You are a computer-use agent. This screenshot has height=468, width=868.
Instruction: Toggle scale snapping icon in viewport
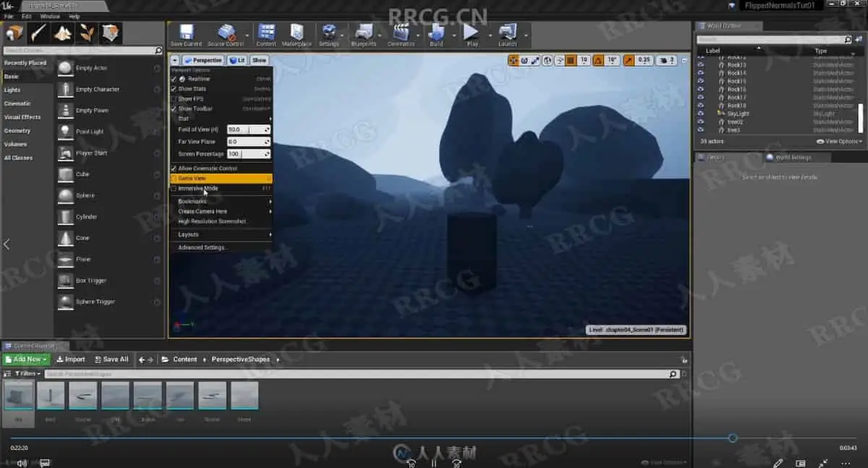(629, 61)
